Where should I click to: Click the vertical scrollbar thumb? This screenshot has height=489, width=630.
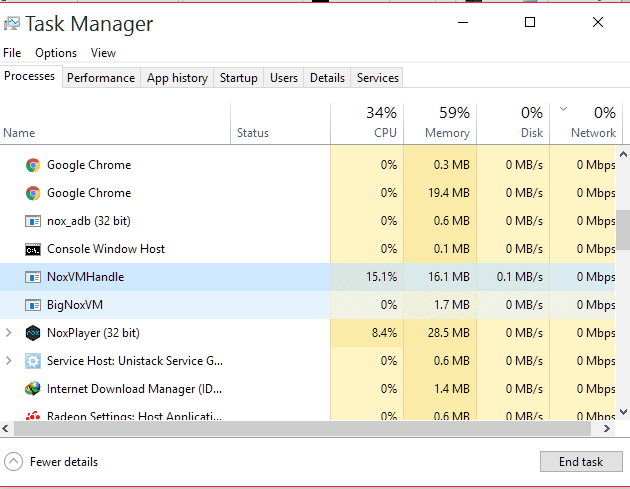click(x=623, y=229)
